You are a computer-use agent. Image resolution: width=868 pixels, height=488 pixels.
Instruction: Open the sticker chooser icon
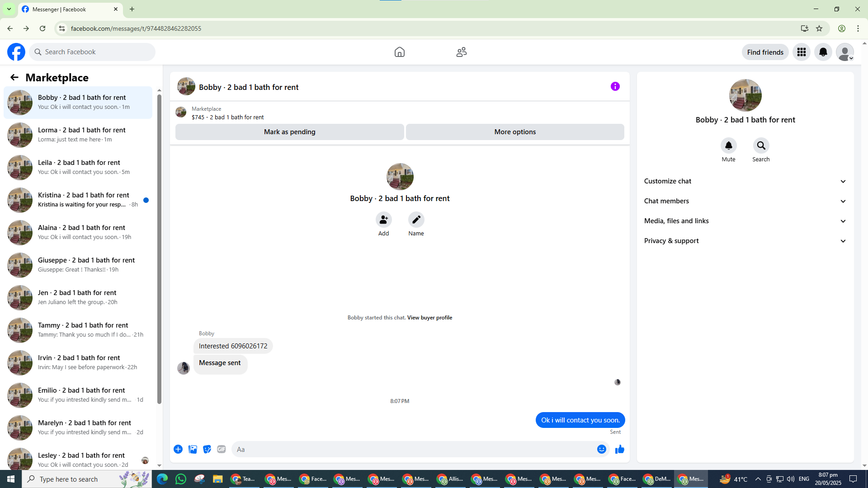(207, 449)
